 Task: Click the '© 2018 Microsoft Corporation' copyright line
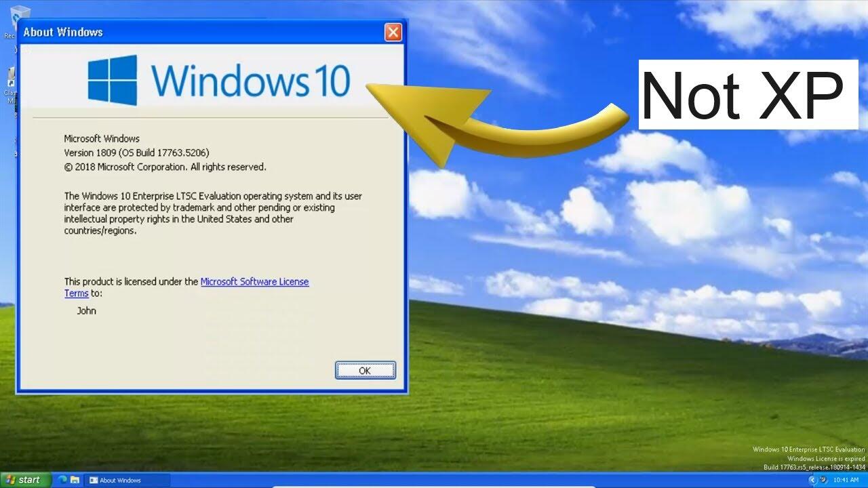point(165,167)
